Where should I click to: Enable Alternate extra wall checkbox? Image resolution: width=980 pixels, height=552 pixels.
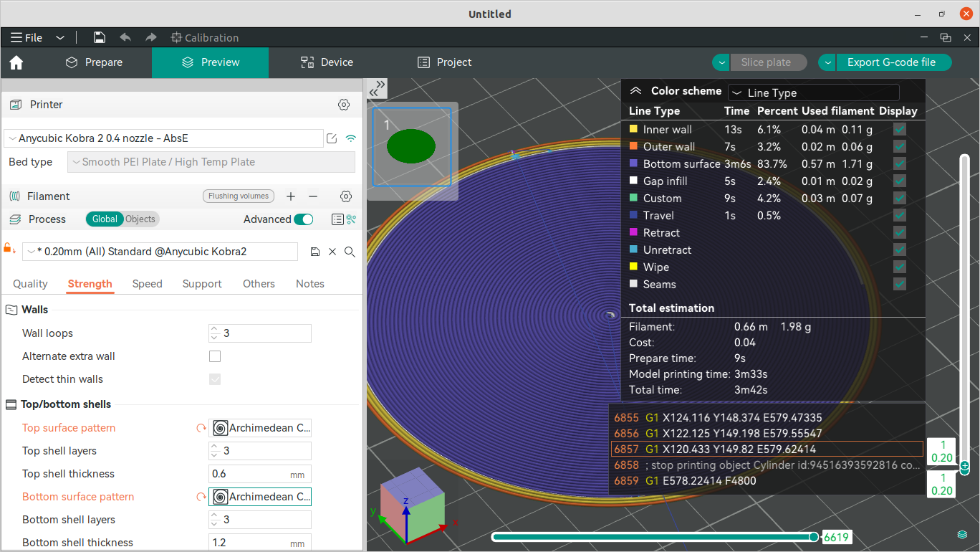215,356
